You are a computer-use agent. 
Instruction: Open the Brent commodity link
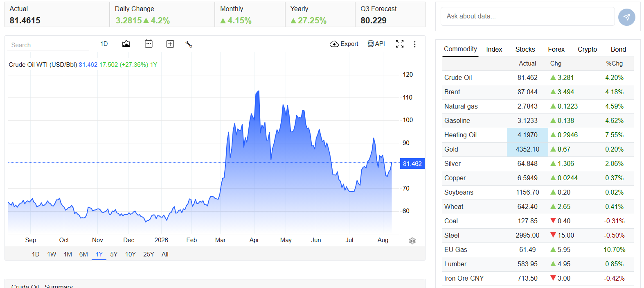tap(452, 92)
